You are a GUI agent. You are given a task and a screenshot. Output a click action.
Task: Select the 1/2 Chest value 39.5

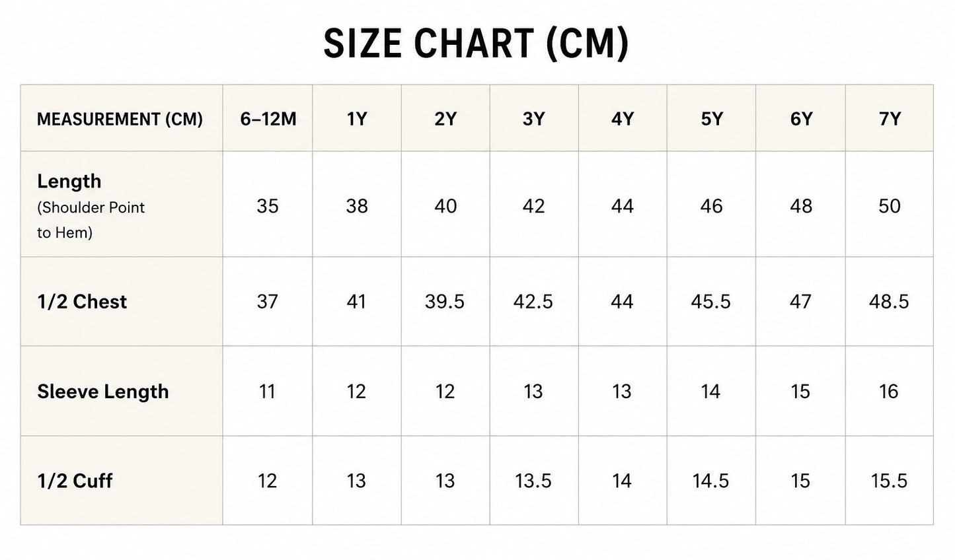[x=445, y=302]
